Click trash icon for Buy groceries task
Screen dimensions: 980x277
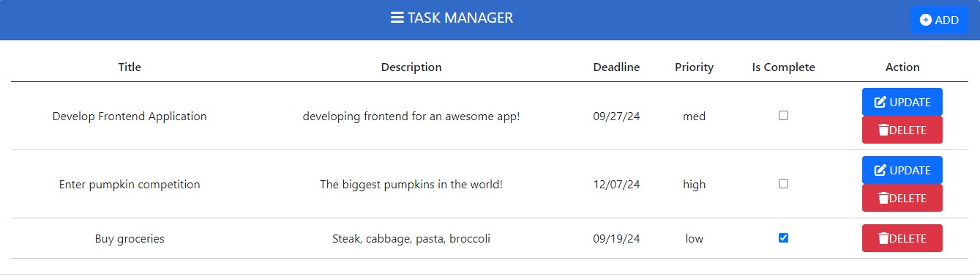tap(883, 238)
